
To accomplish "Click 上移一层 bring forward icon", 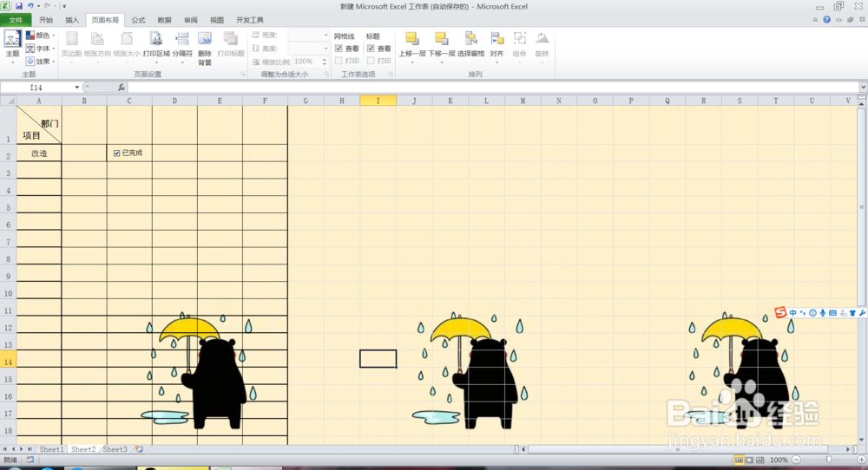I will coord(411,39).
